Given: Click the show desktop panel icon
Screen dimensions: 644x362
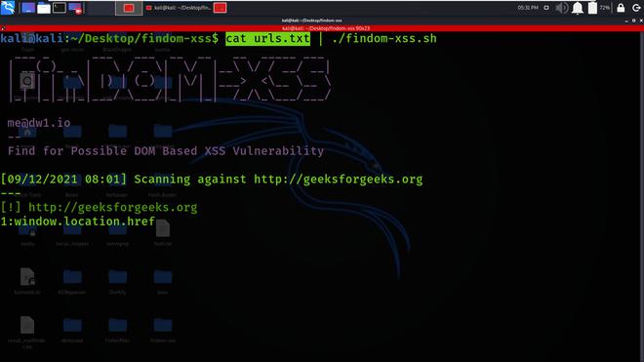Looking at the screenshot, I should [x=28, y=8].
